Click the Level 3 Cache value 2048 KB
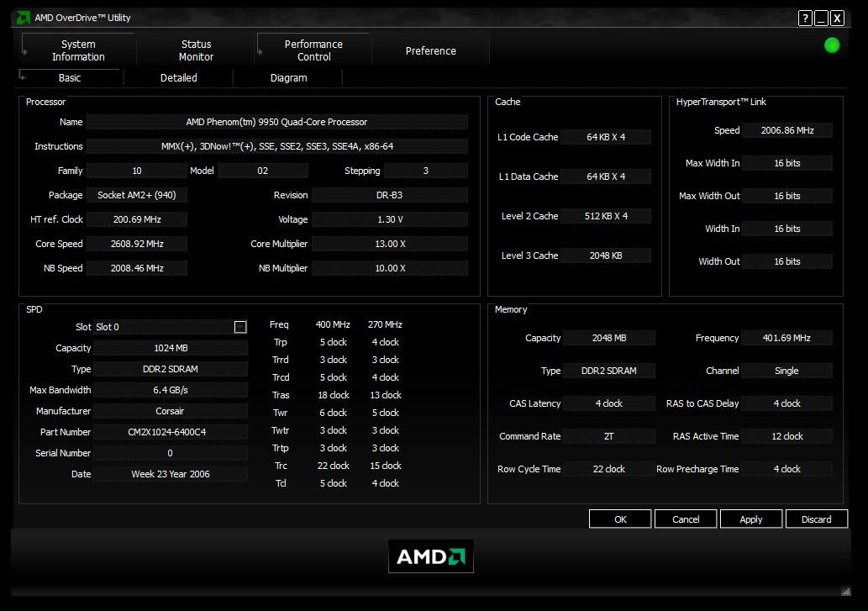The width and height of the screenshot is (868, 611). [606, 255]
